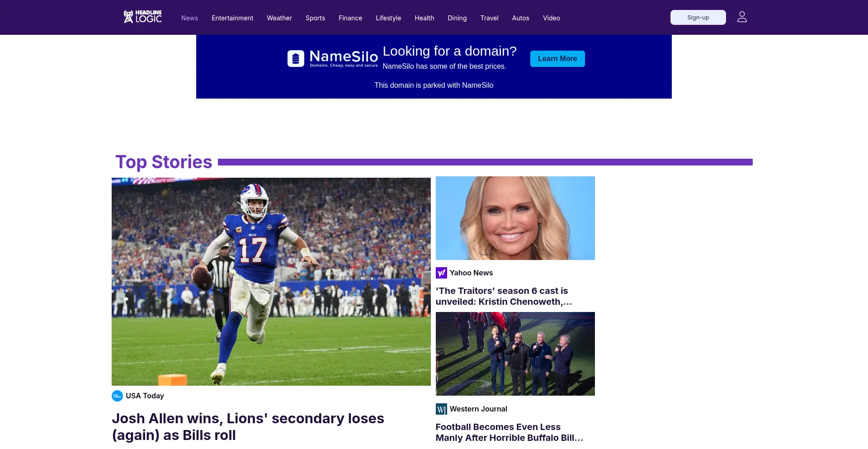The image size is (868, 449).
Task: Open the Video section
Action: click(551, 18)
